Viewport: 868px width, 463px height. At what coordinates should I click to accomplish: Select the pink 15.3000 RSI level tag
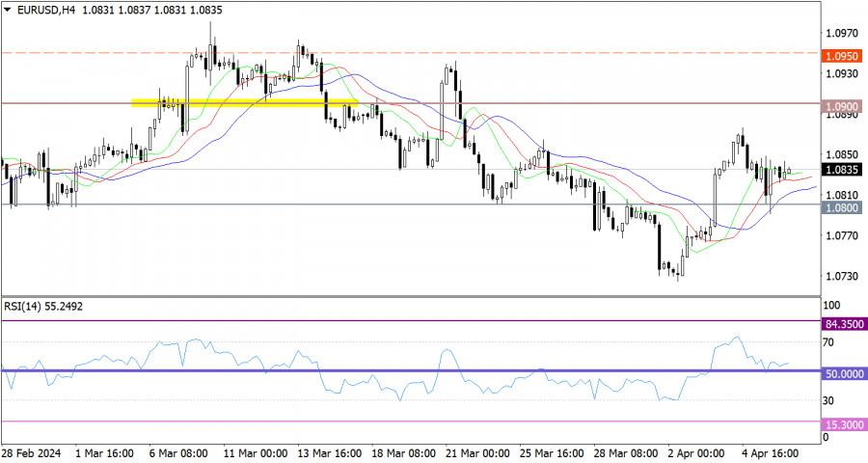click(845, 424)
